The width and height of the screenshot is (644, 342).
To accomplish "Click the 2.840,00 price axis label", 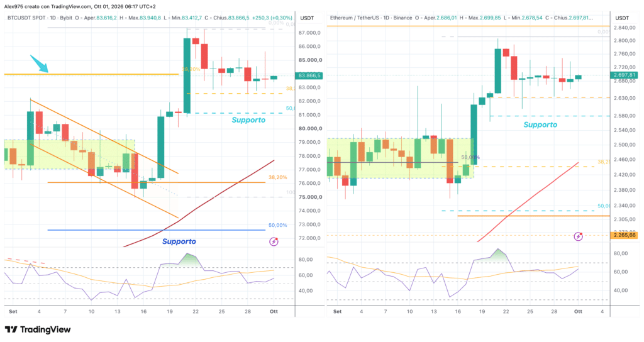I will [x=625, y=28].
